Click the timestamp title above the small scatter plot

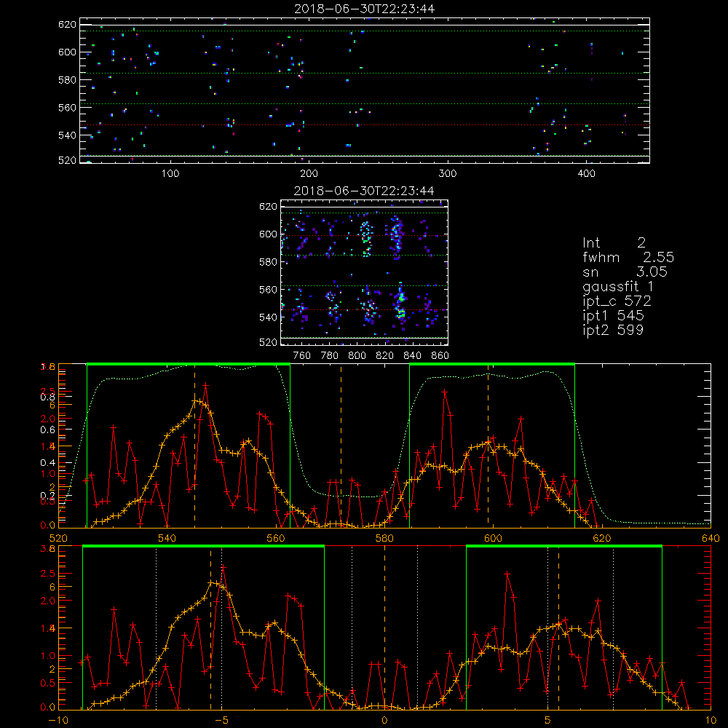364,190
